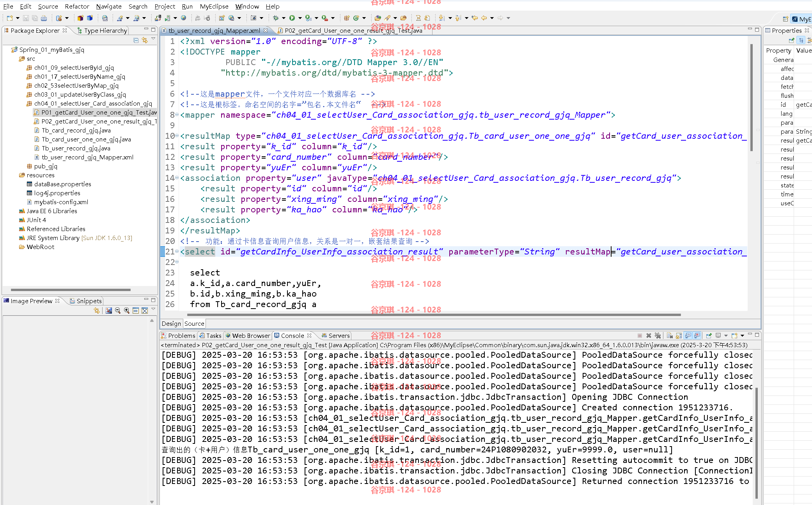Open Package Explorer view menu arrow
The width and height of the screenshot is (812, 505).
(x=153, y=39)
